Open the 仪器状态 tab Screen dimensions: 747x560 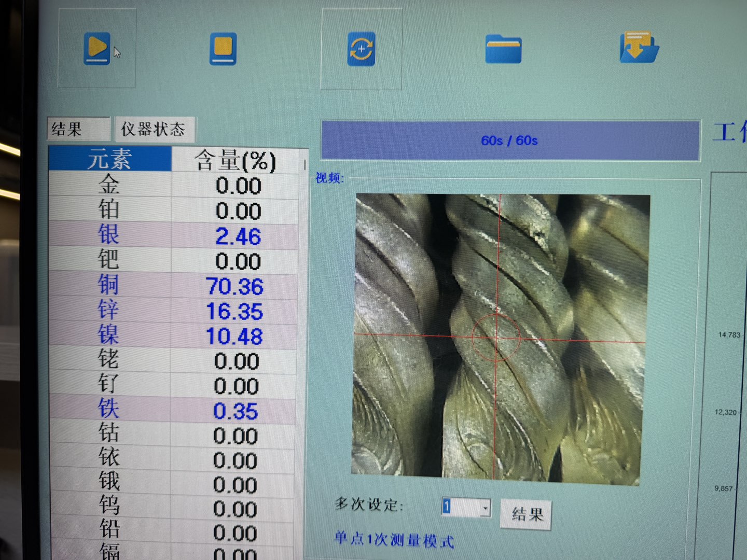[154, 129]
